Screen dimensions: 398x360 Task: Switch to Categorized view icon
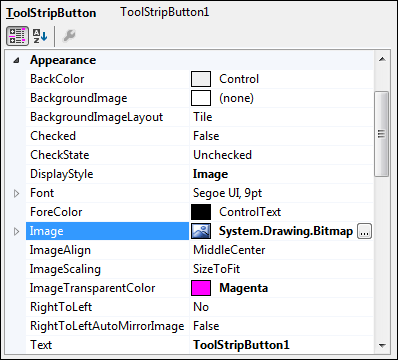click(x=17, y=36)
